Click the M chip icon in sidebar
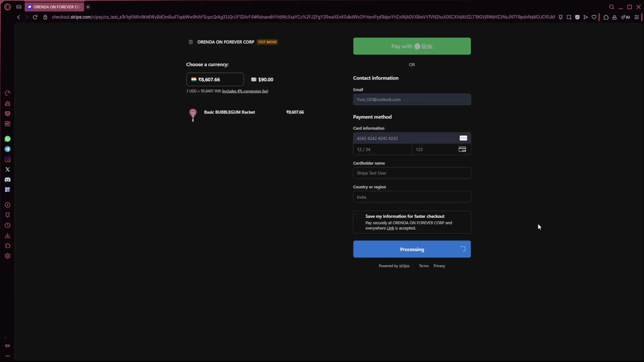This screenshot has height=362, width=644. [x=7, y=124]
